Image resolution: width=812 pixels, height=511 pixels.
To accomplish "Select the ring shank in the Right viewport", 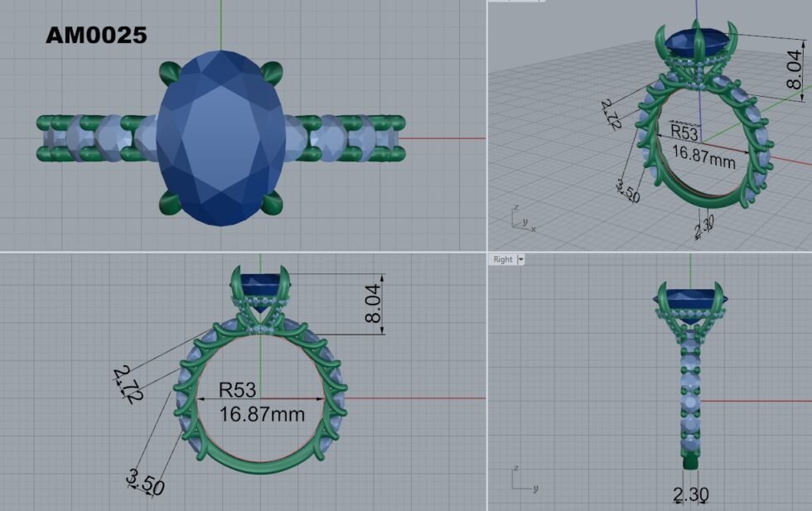I will tap(690, 398).
